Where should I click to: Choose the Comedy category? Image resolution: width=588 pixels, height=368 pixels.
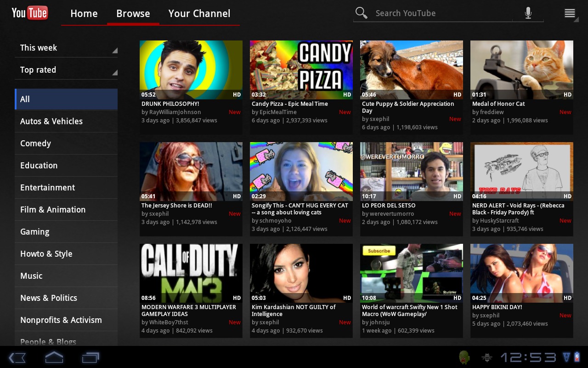pos(66,144)
